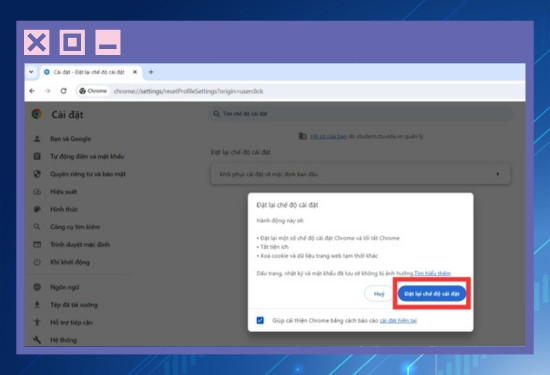The width and height of the screenshot is (550, 375).
Task: Click the Chrome logo beside Cài đặt
Action: (37, 114)
